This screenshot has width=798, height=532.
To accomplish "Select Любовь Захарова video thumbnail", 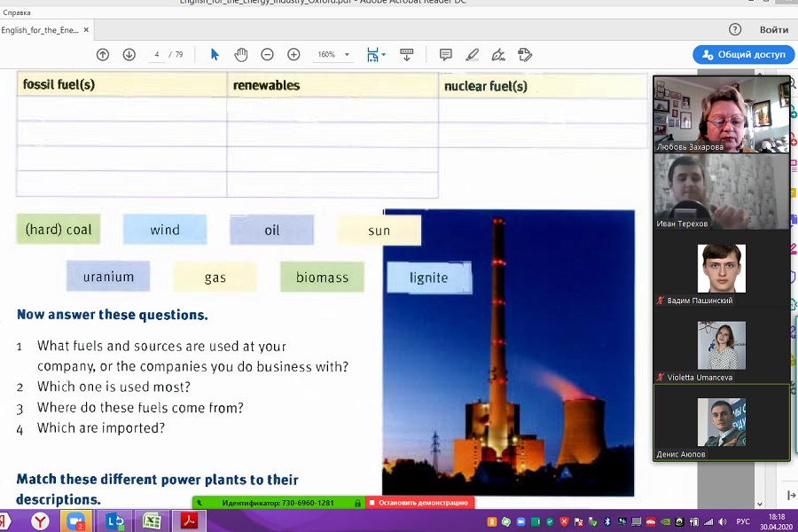I will tap(722, 114).
